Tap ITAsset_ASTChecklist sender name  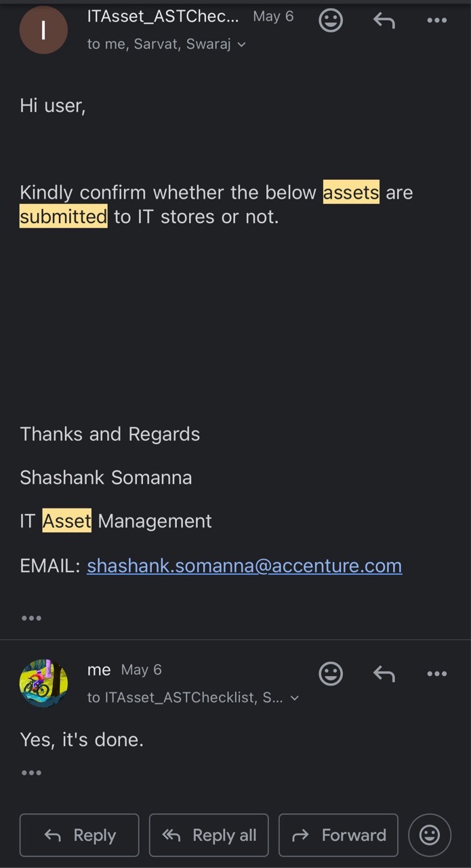pyautogui.click(x=163, y=17)
